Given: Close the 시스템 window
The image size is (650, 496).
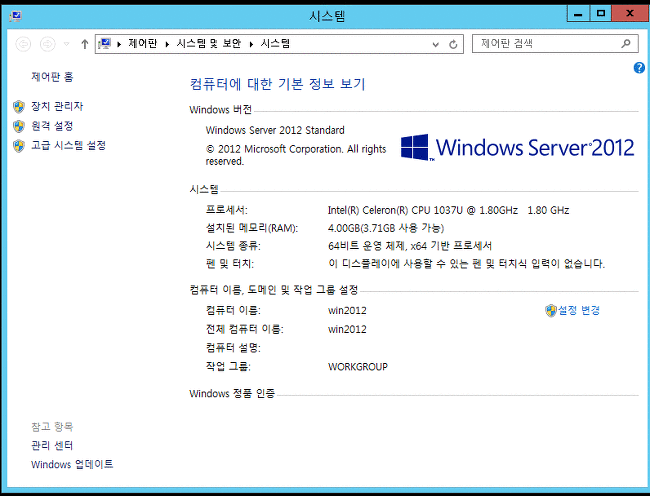Looking at the screenshot, I should [x=630, y=14].
